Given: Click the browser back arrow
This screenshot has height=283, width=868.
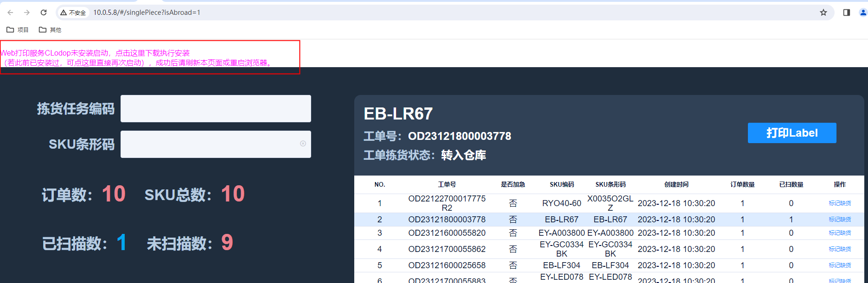Looking at the screenshot, I should pyautogui.click(x=10, y=13).
